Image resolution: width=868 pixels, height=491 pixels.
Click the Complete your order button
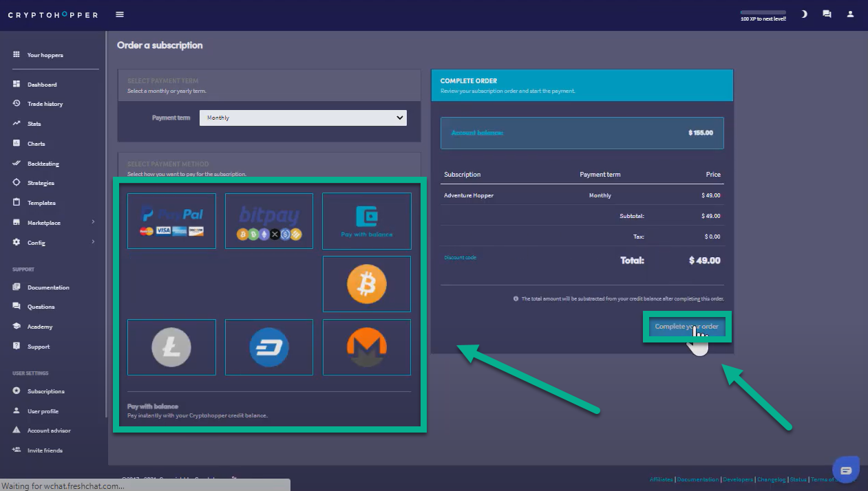pos(686,327)
